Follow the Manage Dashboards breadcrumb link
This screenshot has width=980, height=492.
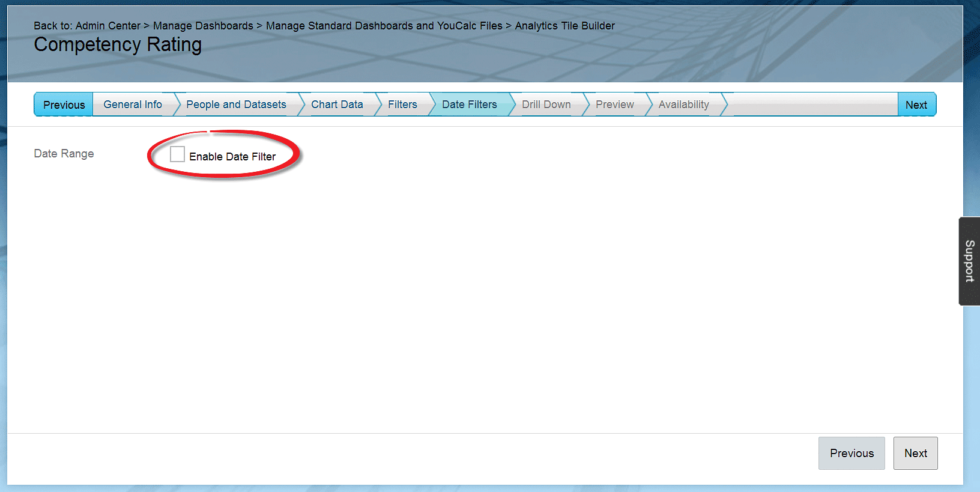(203, 26)
